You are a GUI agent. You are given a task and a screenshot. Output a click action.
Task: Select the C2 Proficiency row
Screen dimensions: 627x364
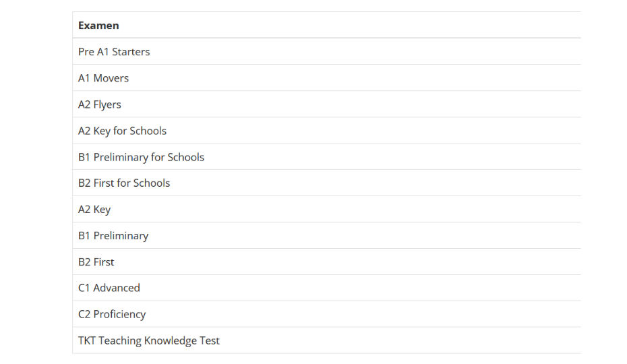point(327,314)
